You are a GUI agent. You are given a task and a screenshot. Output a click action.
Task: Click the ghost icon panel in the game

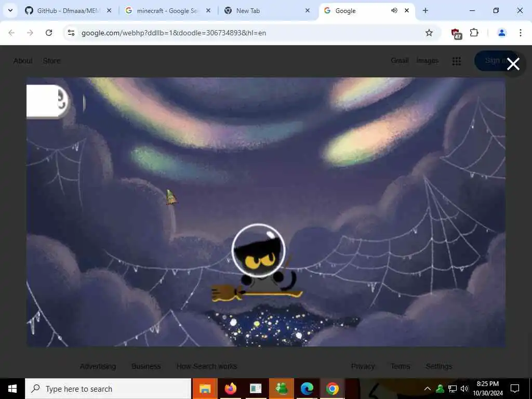(47, 101)
